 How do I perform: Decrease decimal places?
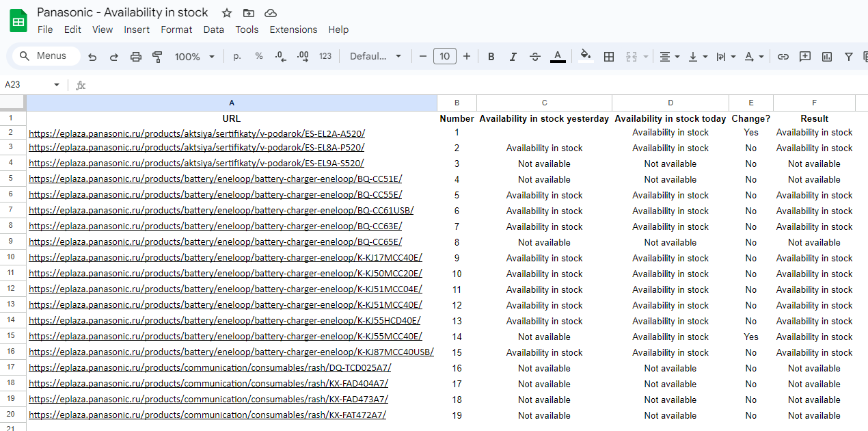tap(281, 56)
